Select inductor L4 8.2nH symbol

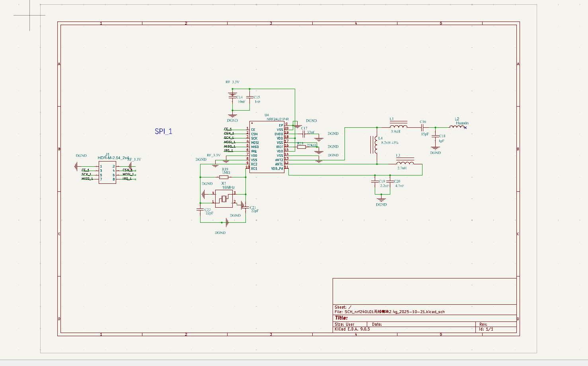376,145
